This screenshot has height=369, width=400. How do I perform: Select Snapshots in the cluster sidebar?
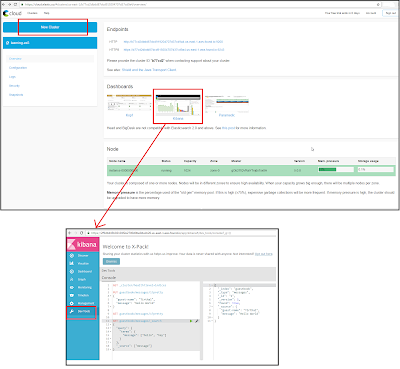pos(16,95)
